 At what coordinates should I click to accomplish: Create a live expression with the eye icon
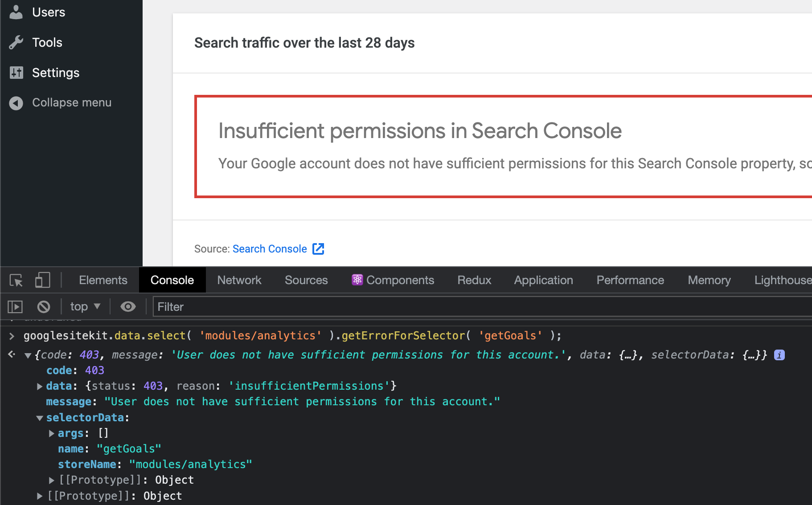pos(128,306)
